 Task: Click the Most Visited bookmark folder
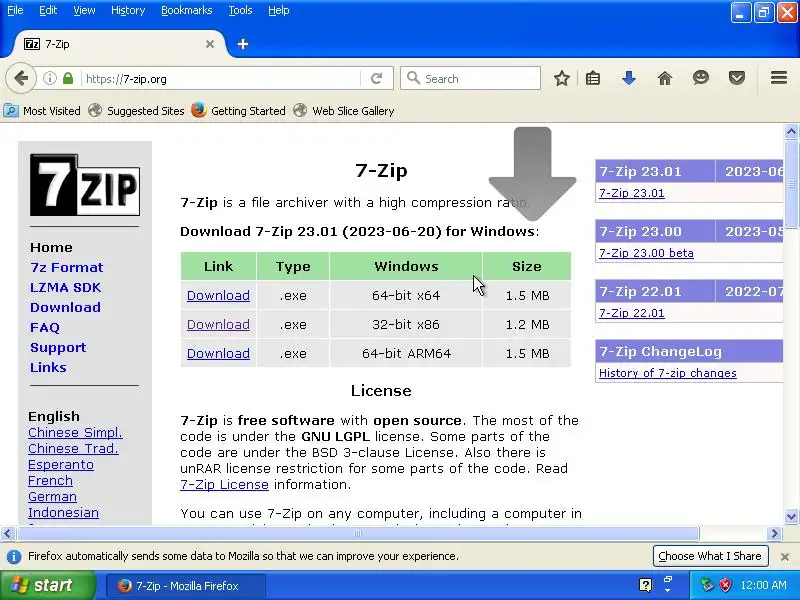click(42, 111)
